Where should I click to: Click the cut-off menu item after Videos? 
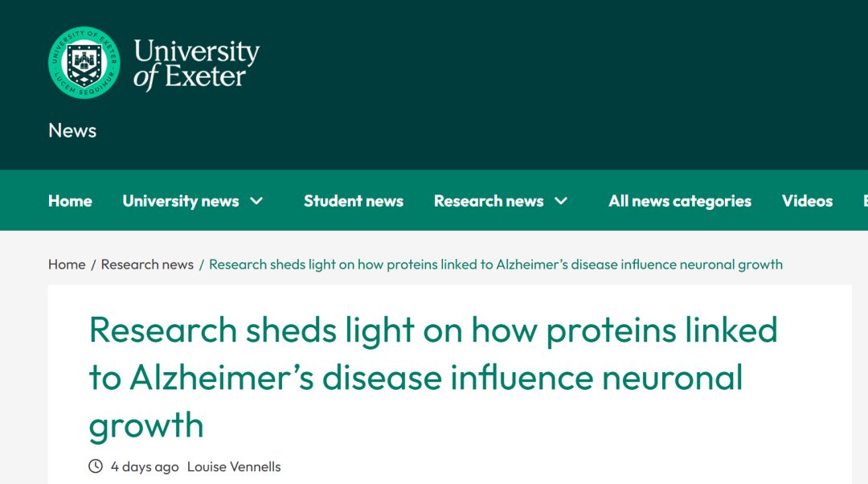pos(864,201)
